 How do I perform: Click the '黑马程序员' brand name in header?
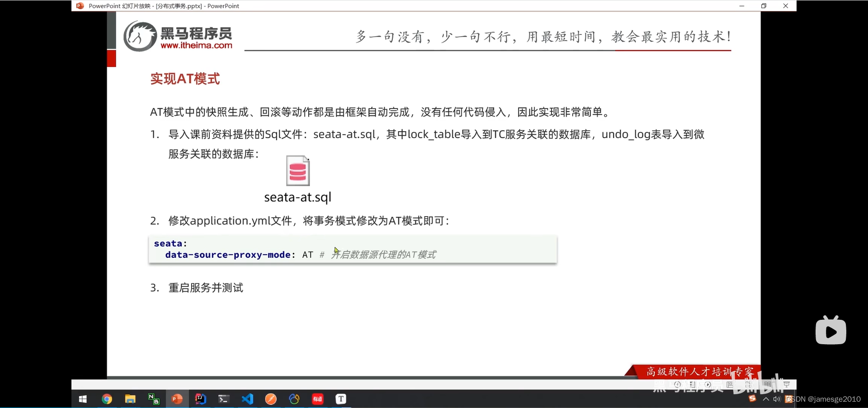pos(197,33)
